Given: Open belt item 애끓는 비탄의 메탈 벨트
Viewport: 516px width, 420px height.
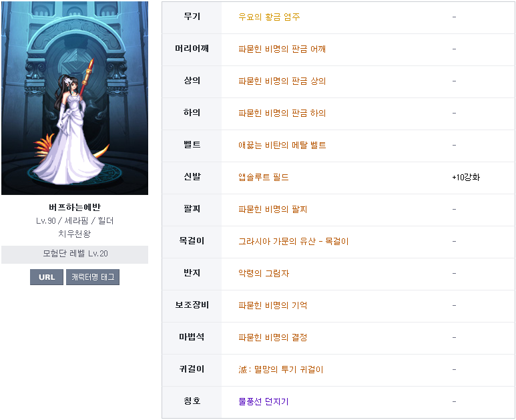Looking at the screenshot, I should point(282,145).
